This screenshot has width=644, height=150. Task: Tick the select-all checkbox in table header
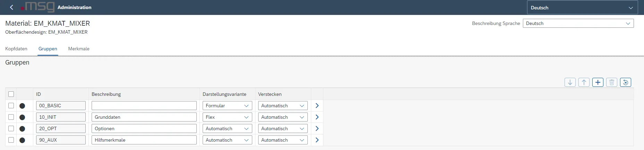[11, 94]
